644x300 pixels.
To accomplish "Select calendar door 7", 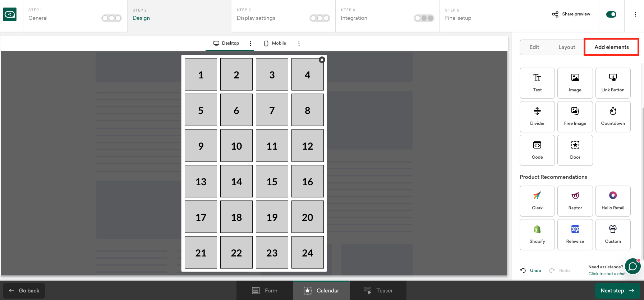I will (x=272, y=110).
